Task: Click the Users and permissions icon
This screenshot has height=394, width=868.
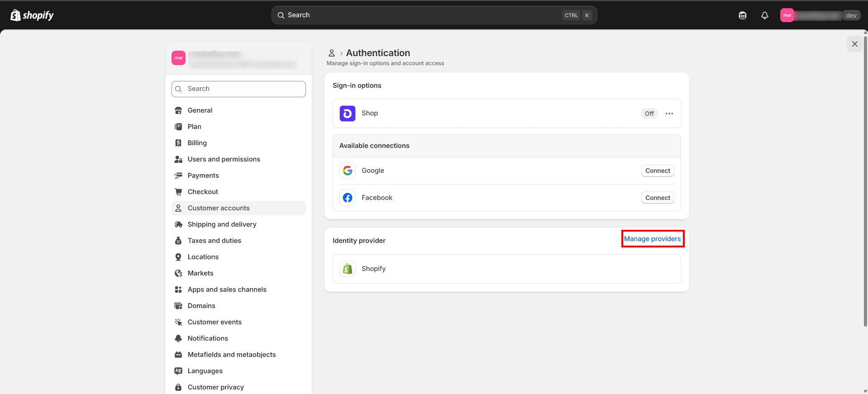Action: pos(178,159)
